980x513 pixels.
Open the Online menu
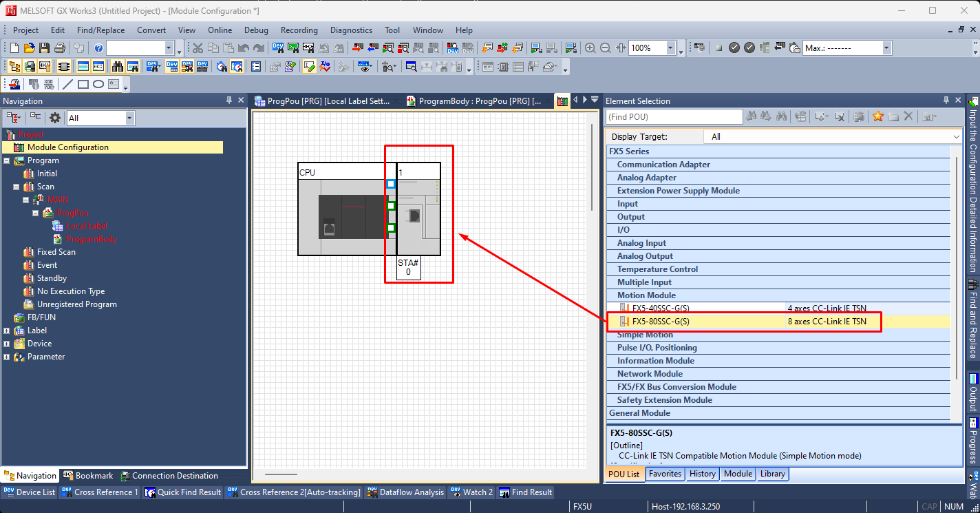coord(220,30)
